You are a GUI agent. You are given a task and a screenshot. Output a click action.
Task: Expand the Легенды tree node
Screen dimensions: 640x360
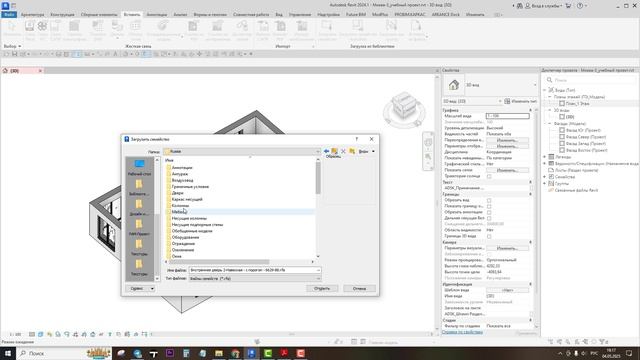tap(544, 157)
